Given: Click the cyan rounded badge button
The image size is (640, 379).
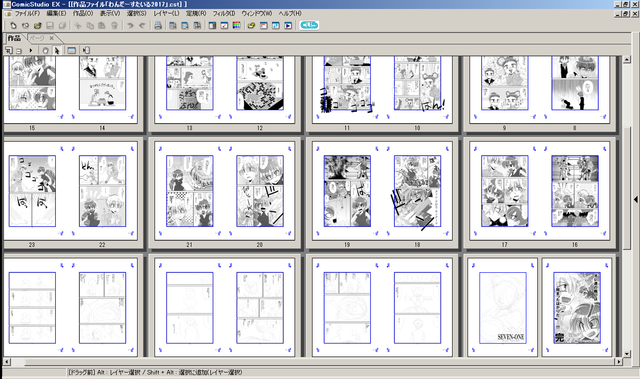Looking at the screenshot, I should (x=309, y=25).
